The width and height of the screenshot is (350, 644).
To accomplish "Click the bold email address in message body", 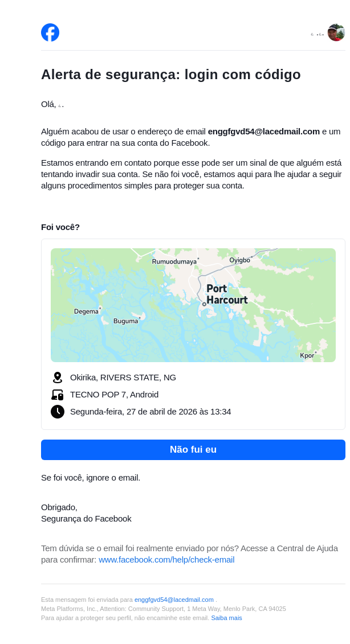I will [263, 132].
